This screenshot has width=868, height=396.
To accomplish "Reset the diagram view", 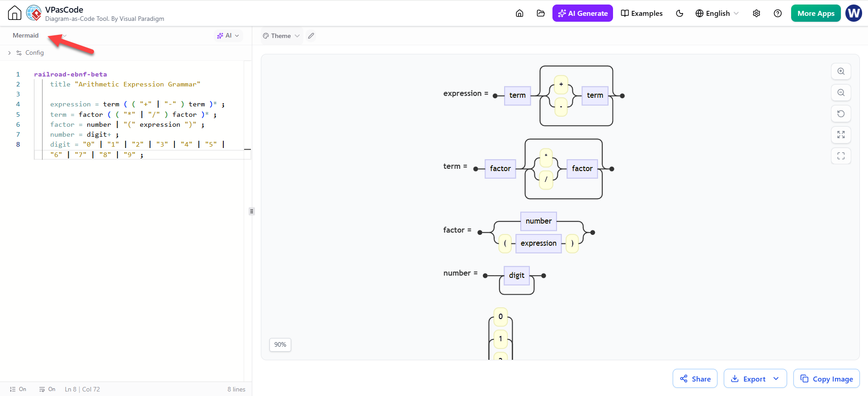I will 841,114.
